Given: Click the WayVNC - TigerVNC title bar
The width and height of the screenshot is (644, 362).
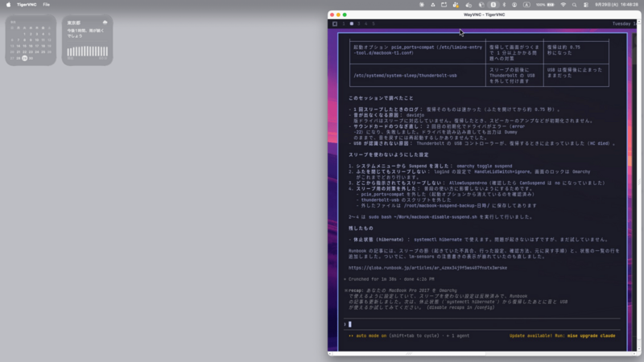Looking at the screenshot, I should point(485,14).
